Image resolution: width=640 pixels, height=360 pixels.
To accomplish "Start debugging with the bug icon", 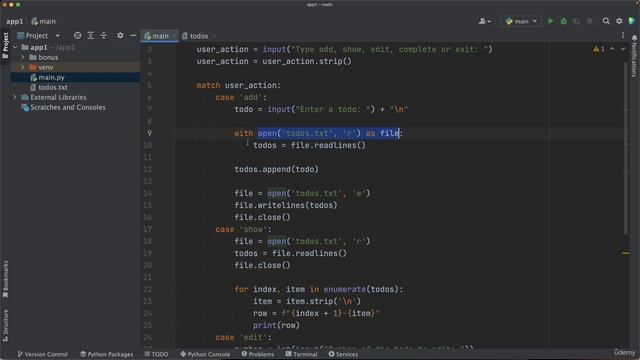I will 564,21.
